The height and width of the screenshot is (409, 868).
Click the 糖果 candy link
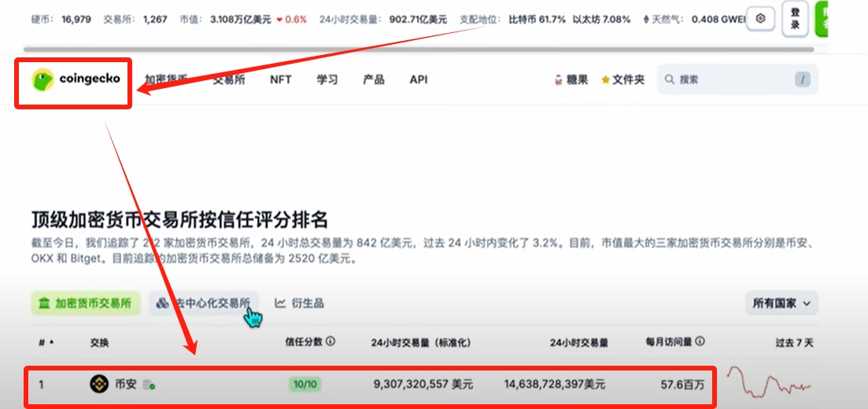[571, 79]
